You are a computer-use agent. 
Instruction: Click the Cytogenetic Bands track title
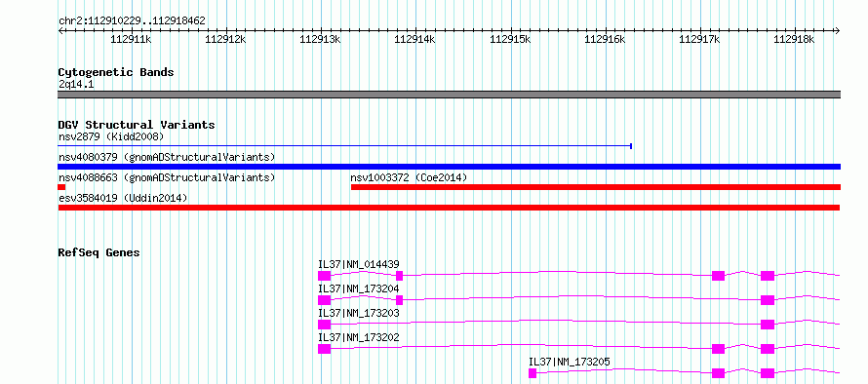[x=116, y=72]
